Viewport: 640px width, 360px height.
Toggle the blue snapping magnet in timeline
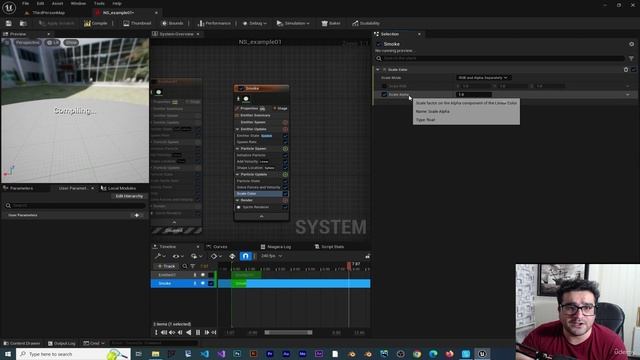click(245, 256)
